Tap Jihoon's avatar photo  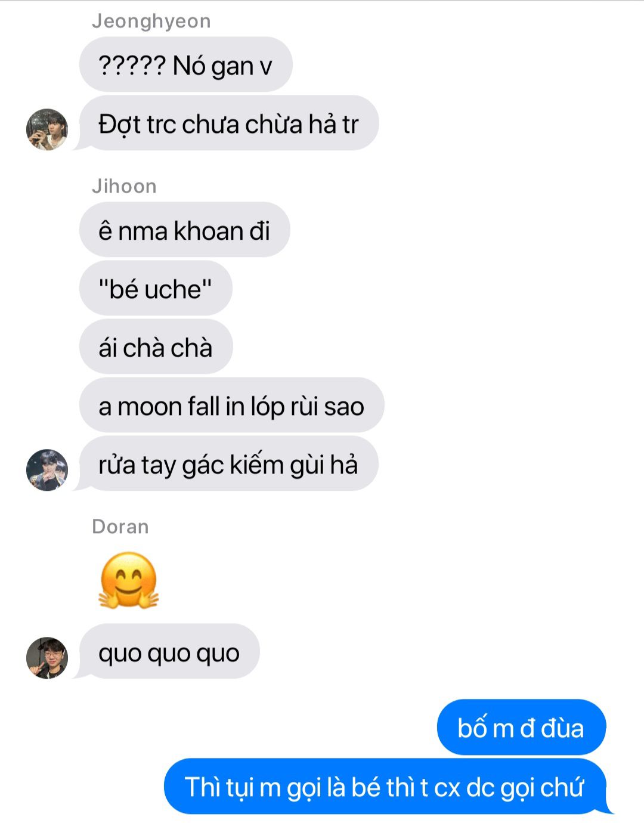click(x=47, y=470)
